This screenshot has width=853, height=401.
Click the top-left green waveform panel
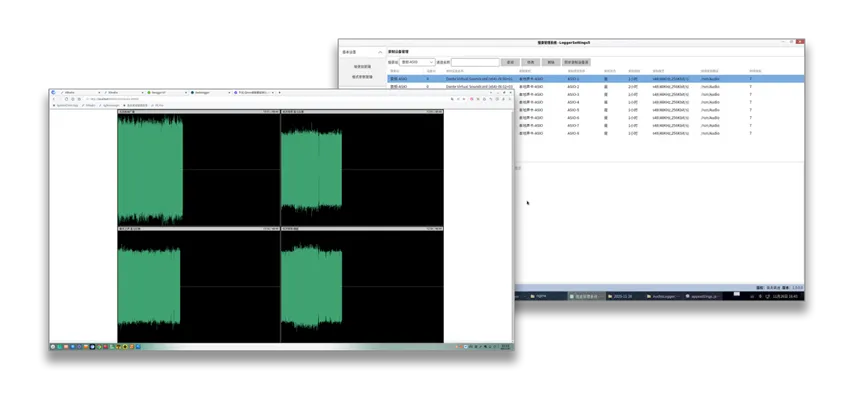[150, 169]
